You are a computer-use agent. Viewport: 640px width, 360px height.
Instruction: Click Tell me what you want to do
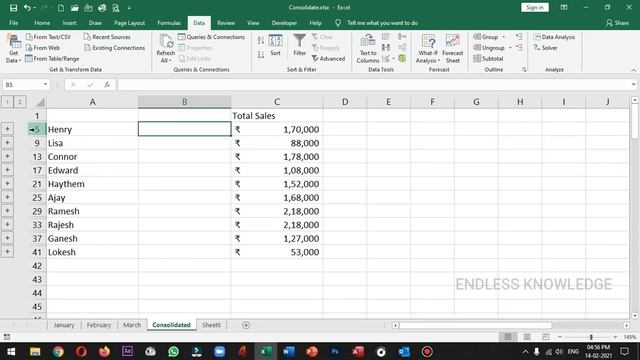coord(382,23)
